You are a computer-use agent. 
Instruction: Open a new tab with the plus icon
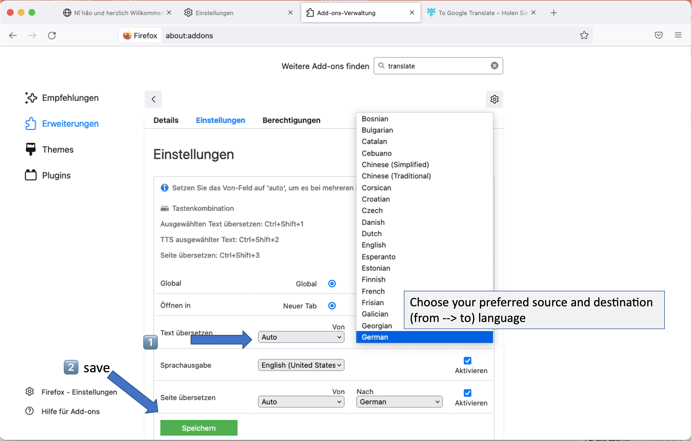click(x=553, y=13)
